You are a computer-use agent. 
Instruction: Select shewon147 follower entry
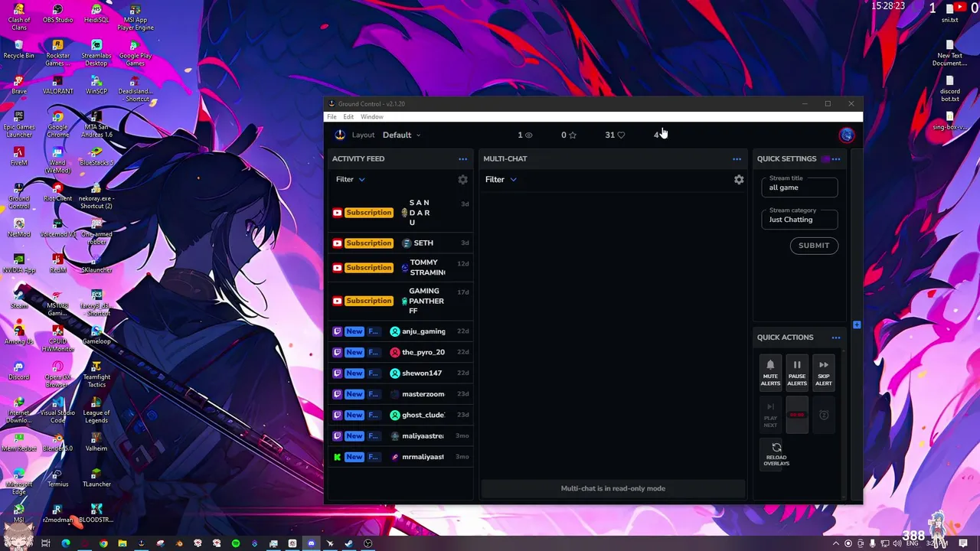point(400,373)
